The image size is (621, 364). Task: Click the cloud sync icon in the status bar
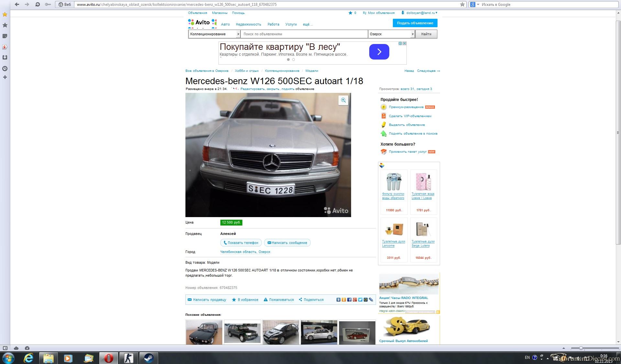[x=16, y=348]
